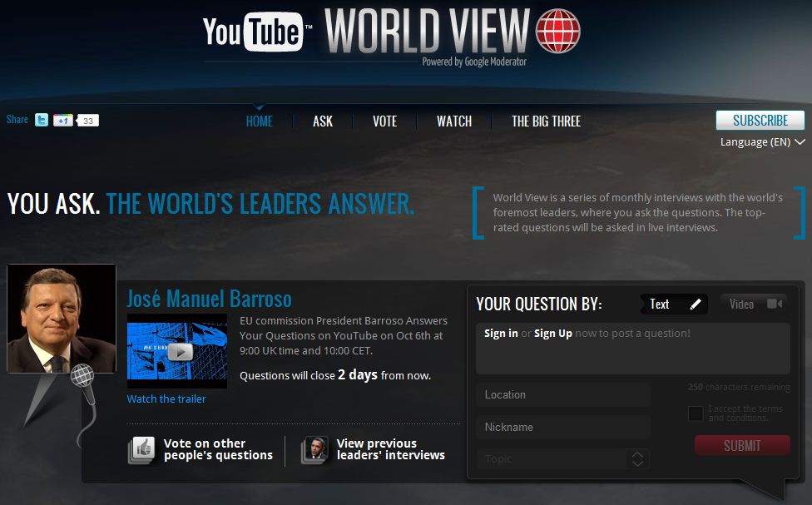812x505 pixels.
Task: Click the Google +1 share button
Action: pyautogui.click(x=62, y=120)
